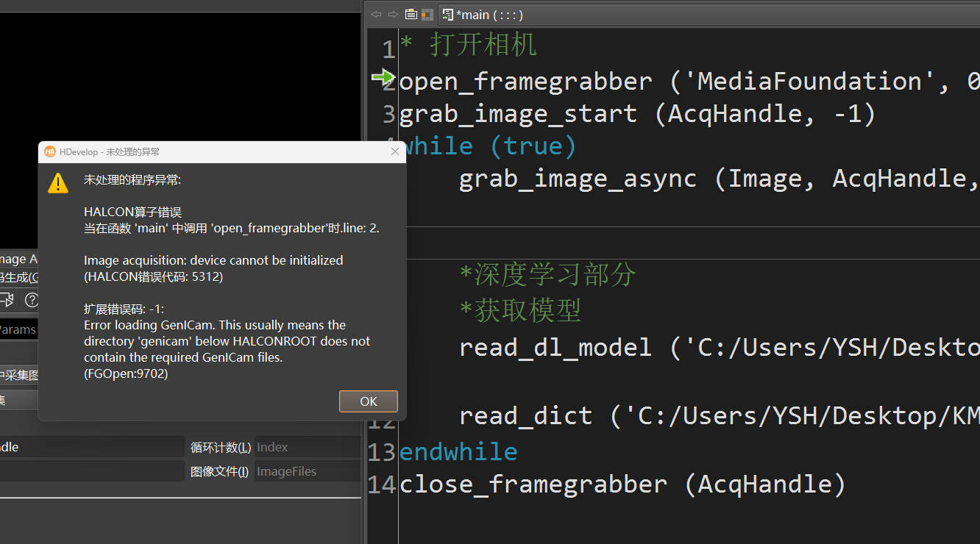Viewport: 980px width, 544px height.
Task: Open the procedure interface editor icon
Action: (x=411, y=14)
